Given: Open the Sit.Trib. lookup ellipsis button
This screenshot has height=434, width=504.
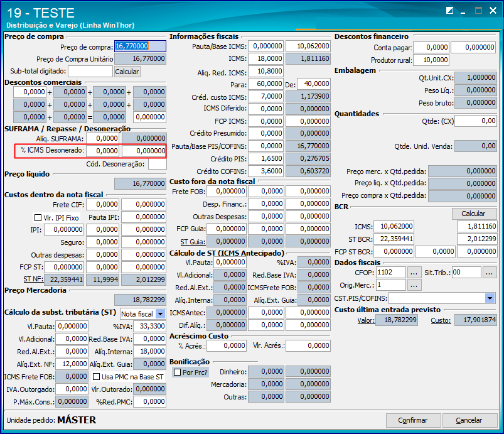Looking at the screenshot, I should pos(489,273).
